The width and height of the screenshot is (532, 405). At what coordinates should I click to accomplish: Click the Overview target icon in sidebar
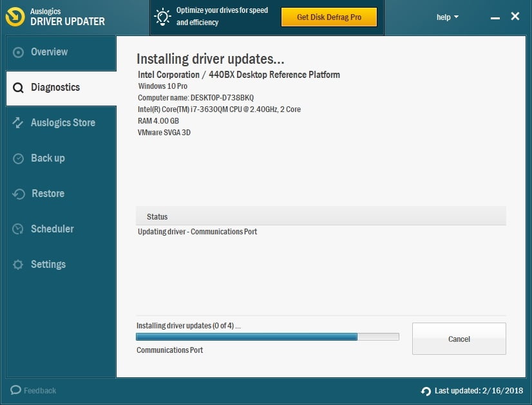tap(18, 52)
